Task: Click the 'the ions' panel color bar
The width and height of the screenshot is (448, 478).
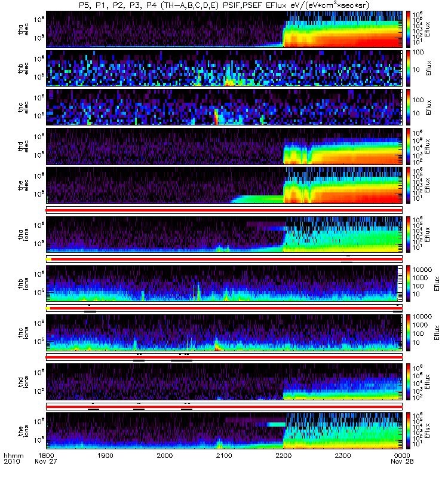Action: click(x=408, y=431)
